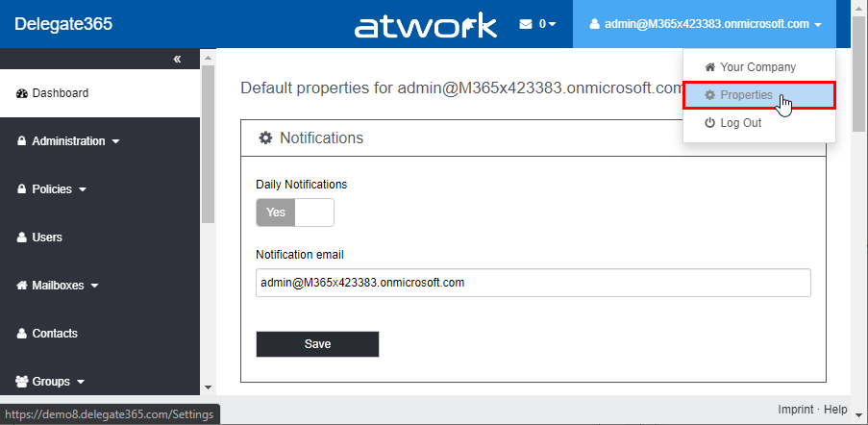Viewport: 868px width, 425px height.
Task: Click the Mailboxes home icon in sidebar
Action: click(x=22, y=286)
